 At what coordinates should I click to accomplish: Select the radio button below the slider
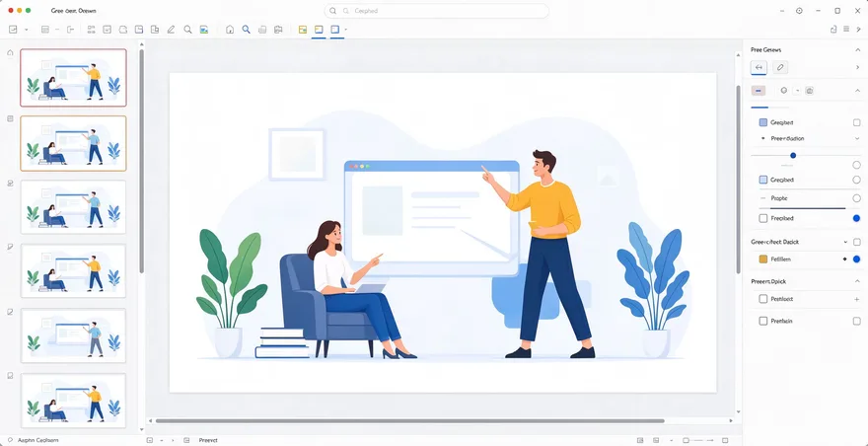coord(857,165)
